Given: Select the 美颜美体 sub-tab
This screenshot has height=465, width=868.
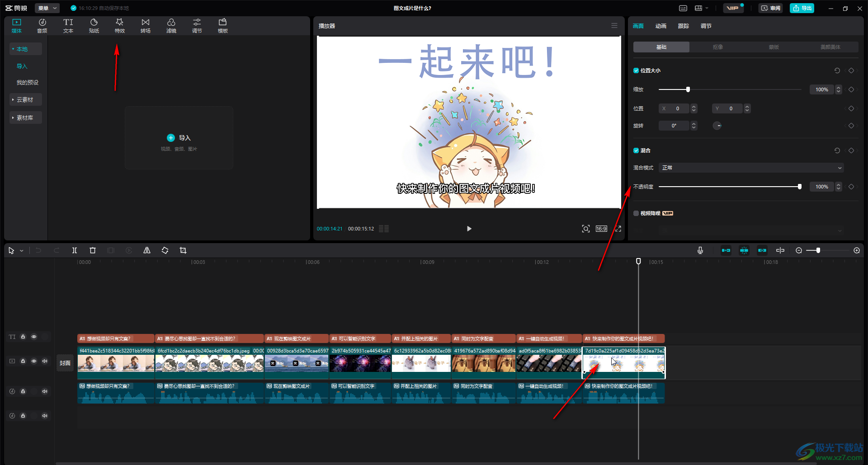Looking at the screenshot, I should pyautogui.click(x=830, y=47).
